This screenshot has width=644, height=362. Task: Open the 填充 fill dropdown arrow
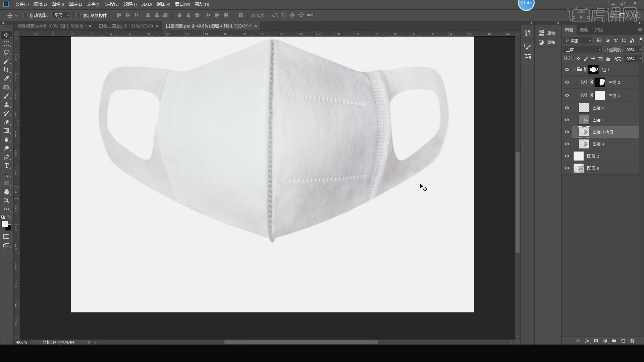640,59
